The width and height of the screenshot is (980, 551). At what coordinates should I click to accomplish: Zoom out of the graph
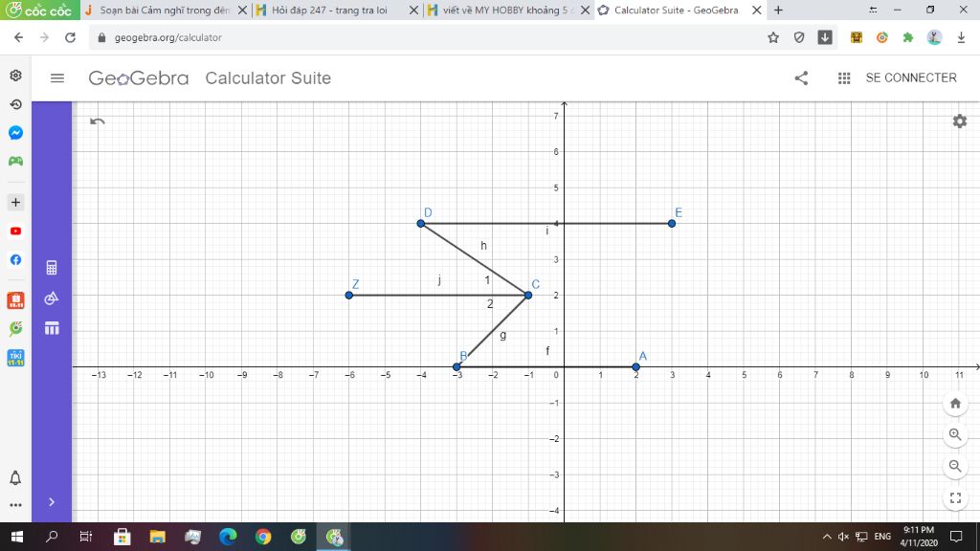pyautogui.click(x=955, y=466)
